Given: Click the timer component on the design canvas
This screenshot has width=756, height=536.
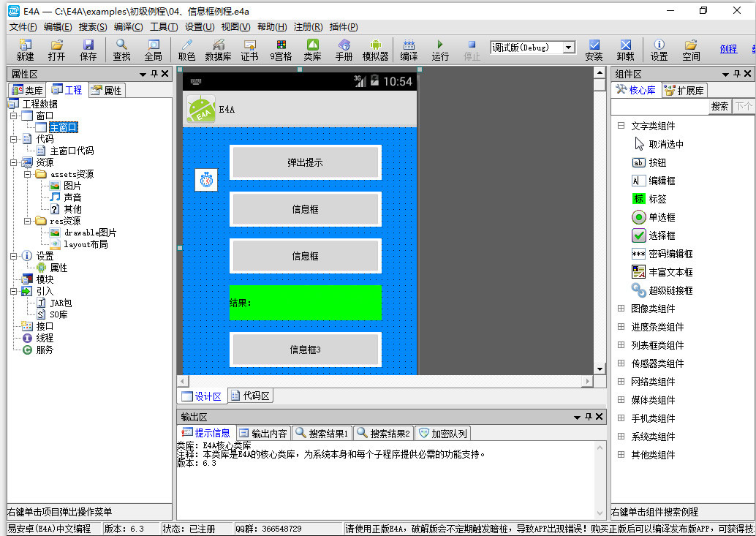Looking at the screenshot, I should click(x=206, y=180).
